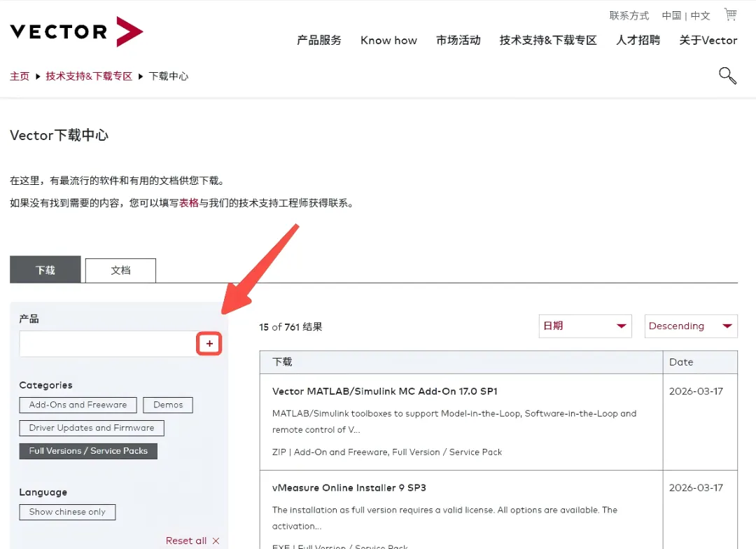Click the Categories label
The image size is (756, 549).
coord(45,385)
